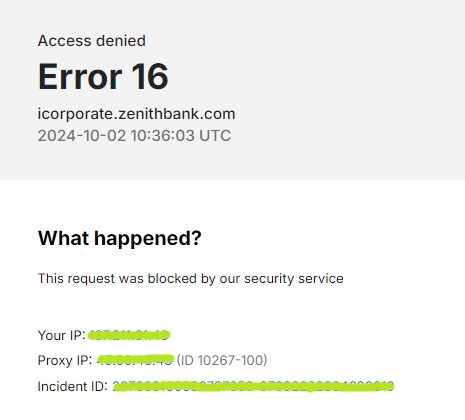Click the "UTC" timezone label
Viewport: 465px width, 420px height.
[215, 136]
